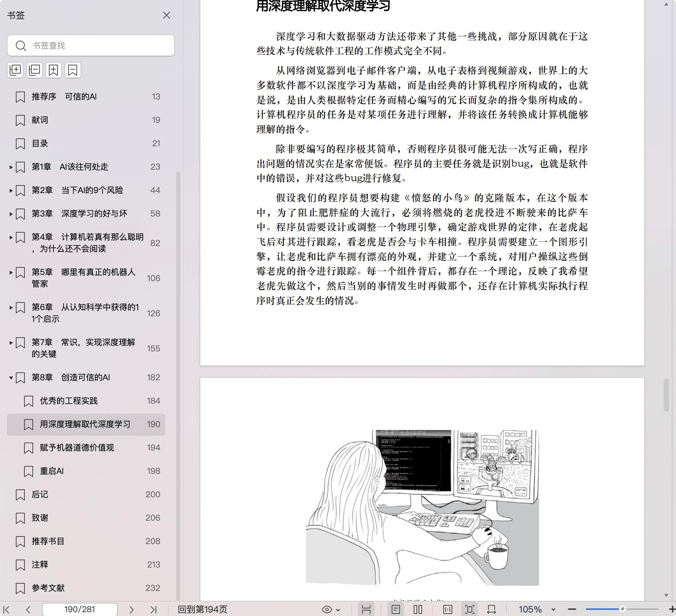This screenshot has width=676, height=616.
Task: Open bookmark 赋予机器道德价值观
Action: pyautogui.click(x=86, y=448)
